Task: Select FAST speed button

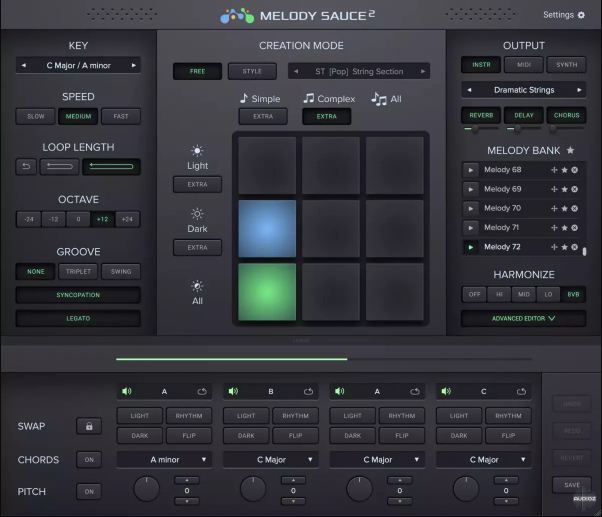Action: coord(121,116)
